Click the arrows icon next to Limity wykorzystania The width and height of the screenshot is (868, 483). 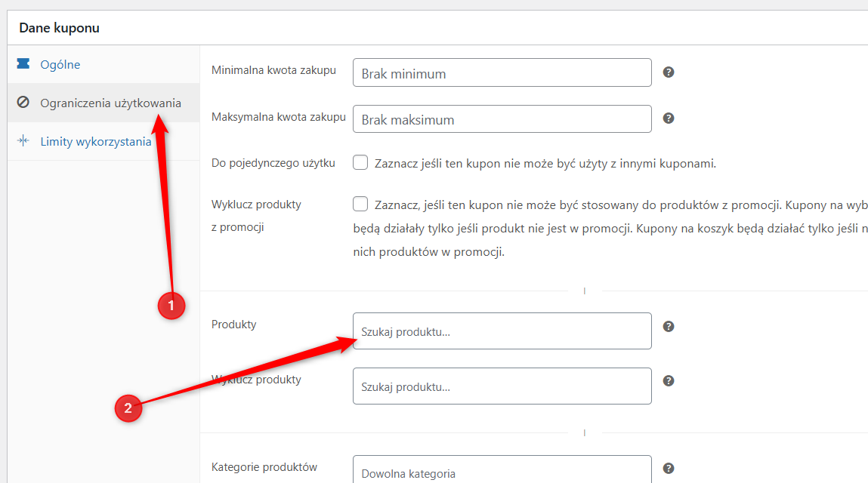pyautogui.click(x=23, y=140)
